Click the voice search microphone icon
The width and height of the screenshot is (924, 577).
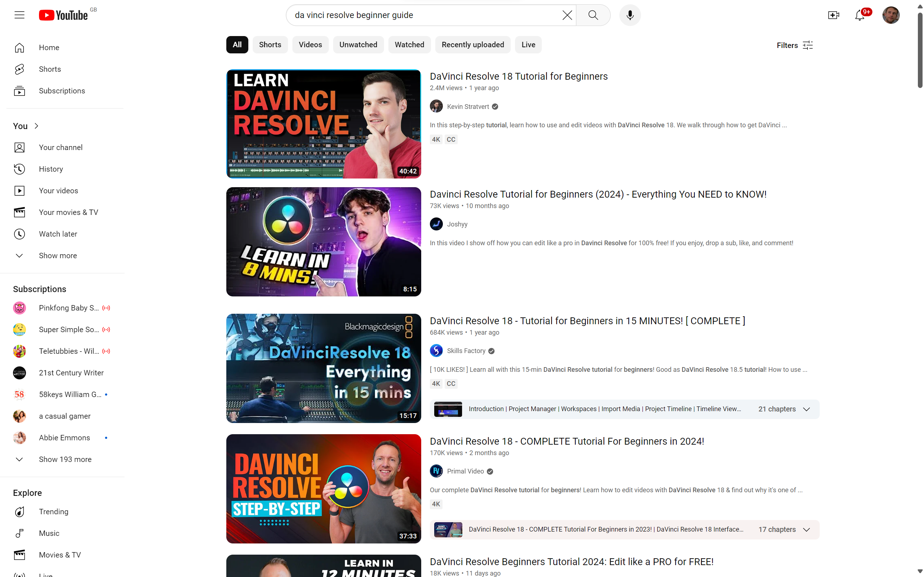pos(630,15)
